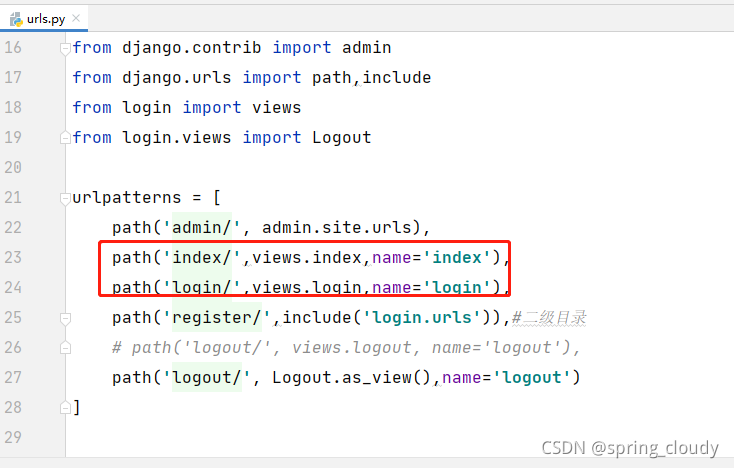Click the commented-out logout path on line 26

click(346, 348)
